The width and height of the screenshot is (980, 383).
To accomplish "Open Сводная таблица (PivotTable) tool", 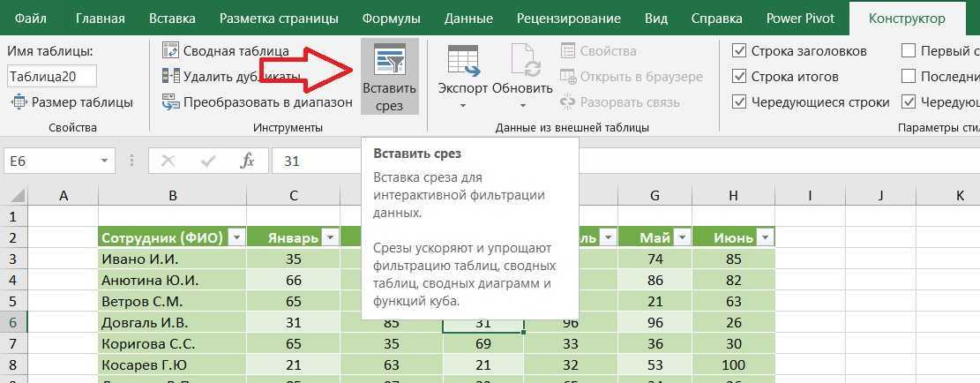I will coord(226,50).
